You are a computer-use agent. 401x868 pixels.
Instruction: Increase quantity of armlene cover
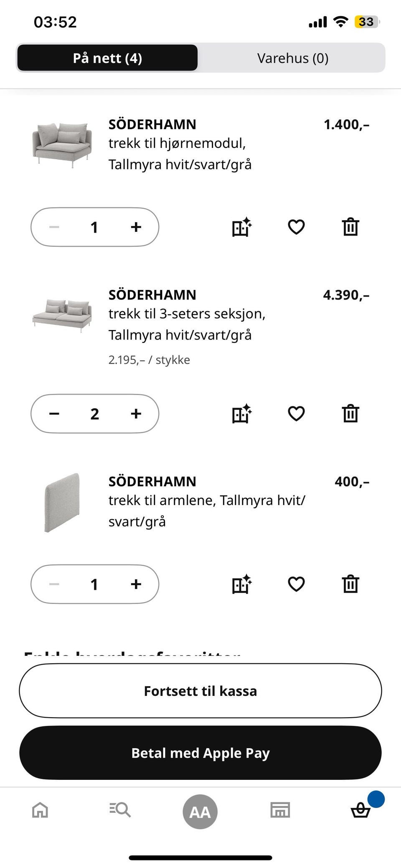point(136,584)
